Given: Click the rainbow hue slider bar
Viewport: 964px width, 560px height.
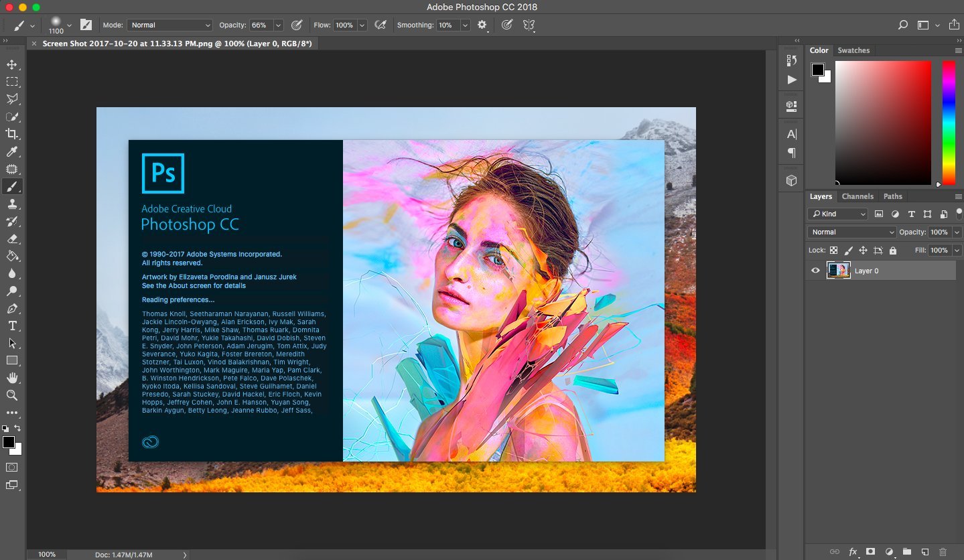Looking at the screenshot, I should pyautogui.click(x=949, y=123).
